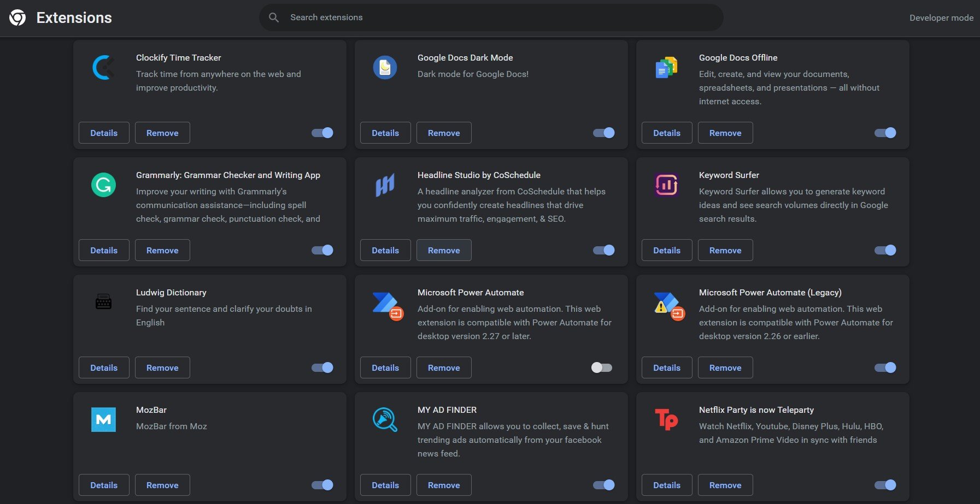Disable Clockify Time Tracker toggle
The image size is (980, 504).
click(322, 133)
